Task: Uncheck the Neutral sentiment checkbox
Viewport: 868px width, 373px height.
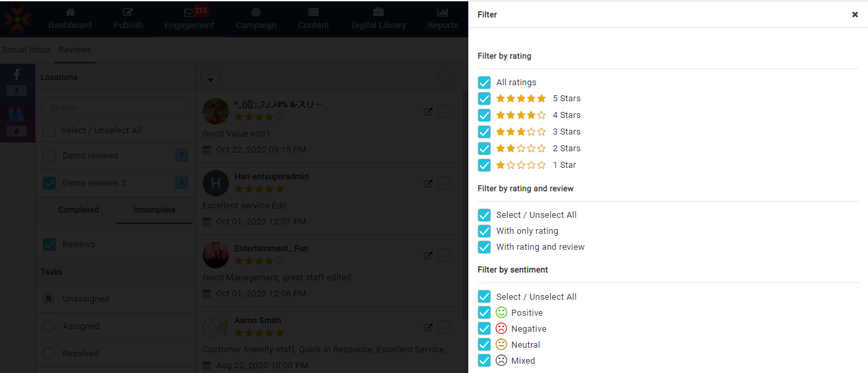Action: pos(484,345)
